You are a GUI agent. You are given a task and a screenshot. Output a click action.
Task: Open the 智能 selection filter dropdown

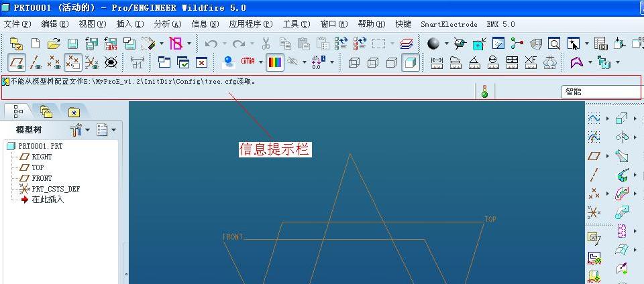pos(601,92)
